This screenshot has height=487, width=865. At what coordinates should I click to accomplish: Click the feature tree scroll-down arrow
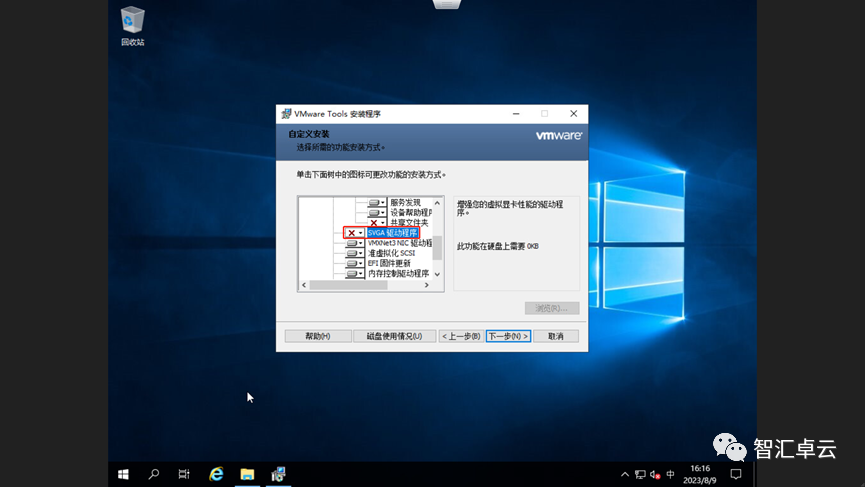[437, 274]
